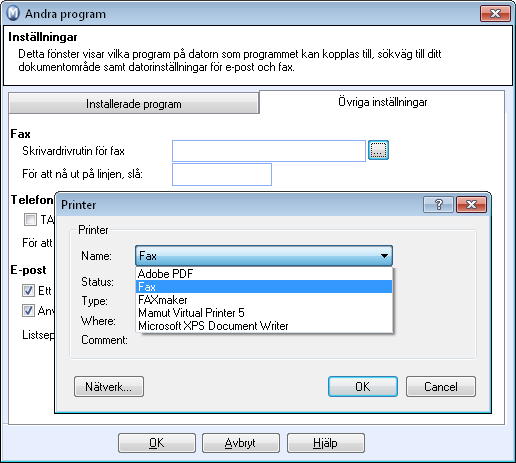516x463 pixels.
Task: Toggle the TAPI checkbox under Telefon
Action: 30,219
